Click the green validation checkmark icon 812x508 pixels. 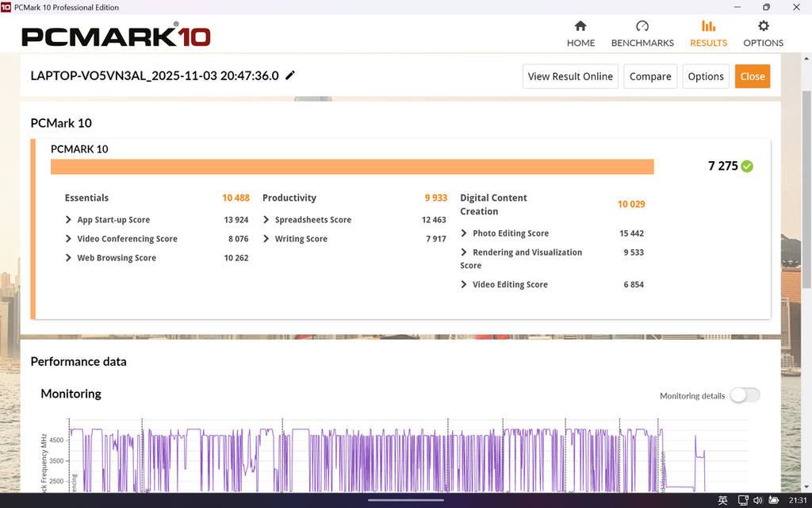pyautogui.click(x=747, y=166)
